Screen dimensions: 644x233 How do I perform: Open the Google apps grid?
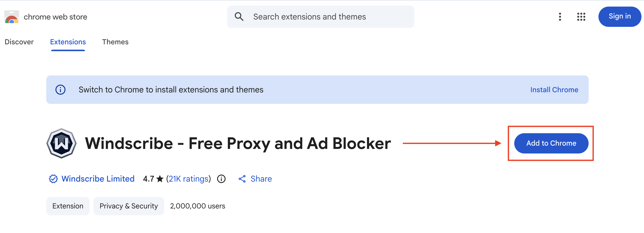pos(581,17)
